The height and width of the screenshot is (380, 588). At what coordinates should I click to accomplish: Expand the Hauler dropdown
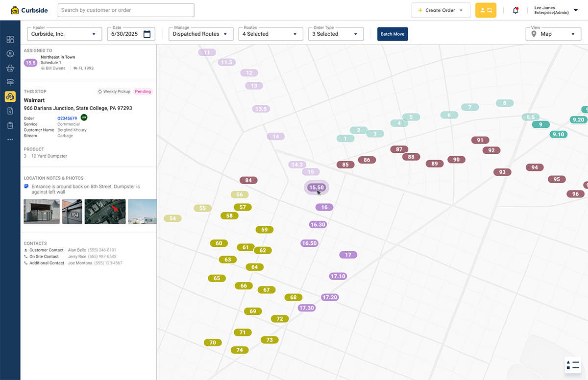point(64,34)
